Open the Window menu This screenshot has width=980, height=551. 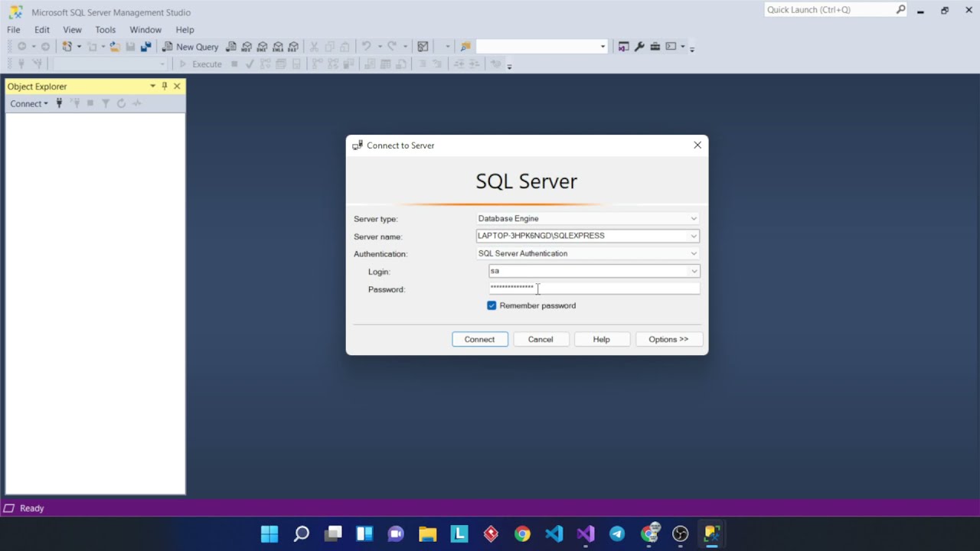[x=145, y=30]
